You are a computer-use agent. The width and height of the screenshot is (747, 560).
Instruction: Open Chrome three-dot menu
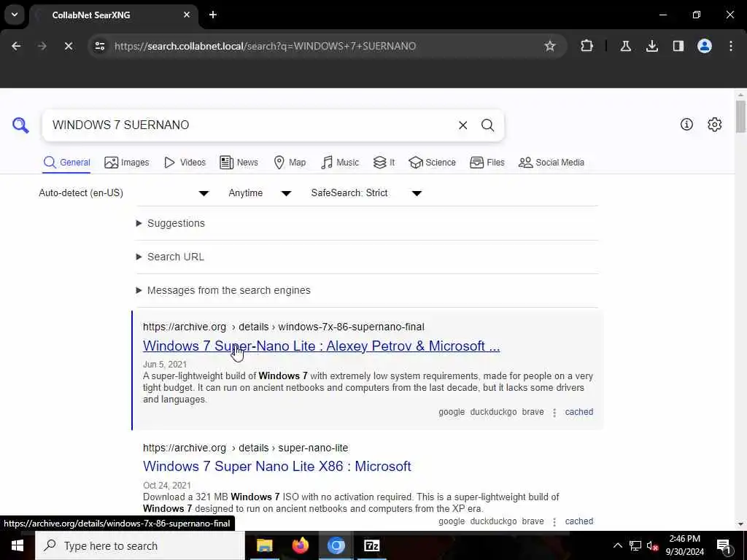[x=731, y=46]
